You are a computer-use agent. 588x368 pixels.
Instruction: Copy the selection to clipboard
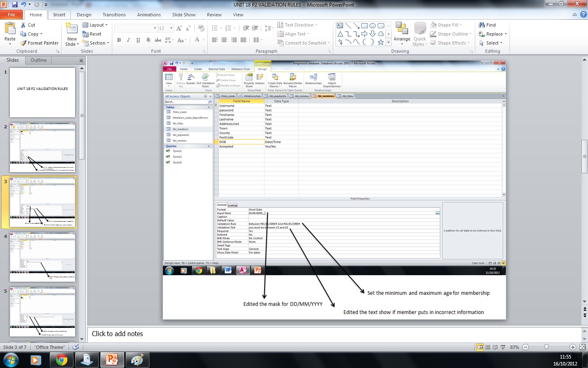[31, 34]
